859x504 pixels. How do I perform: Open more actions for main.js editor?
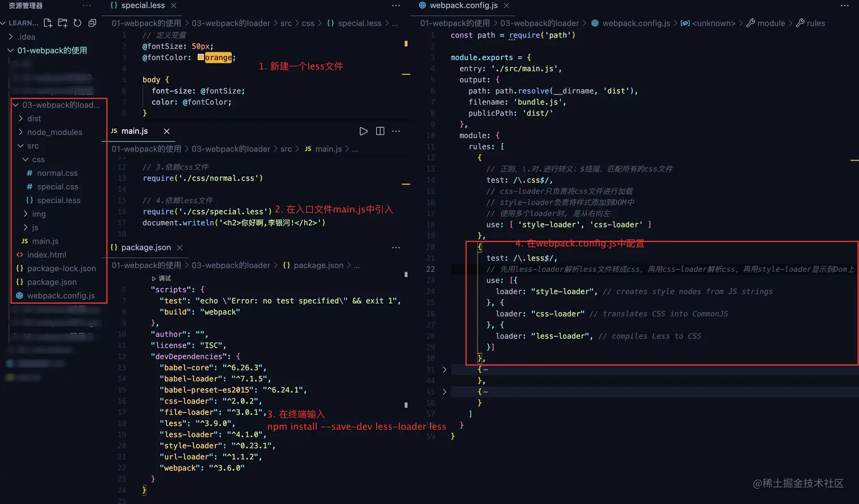click(x=396, y=131)
